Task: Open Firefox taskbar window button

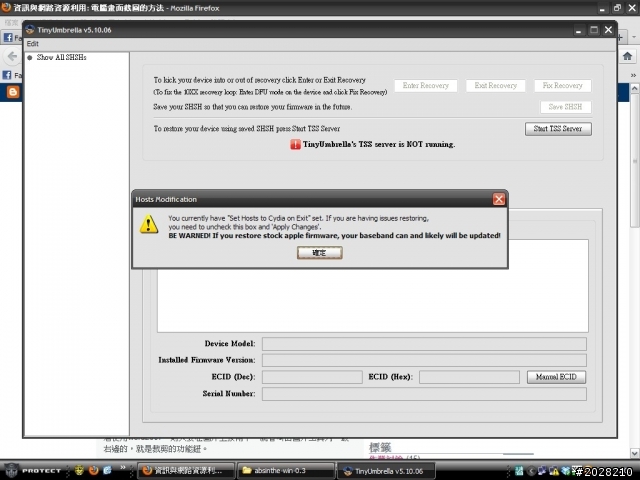Action: [186, 471]
